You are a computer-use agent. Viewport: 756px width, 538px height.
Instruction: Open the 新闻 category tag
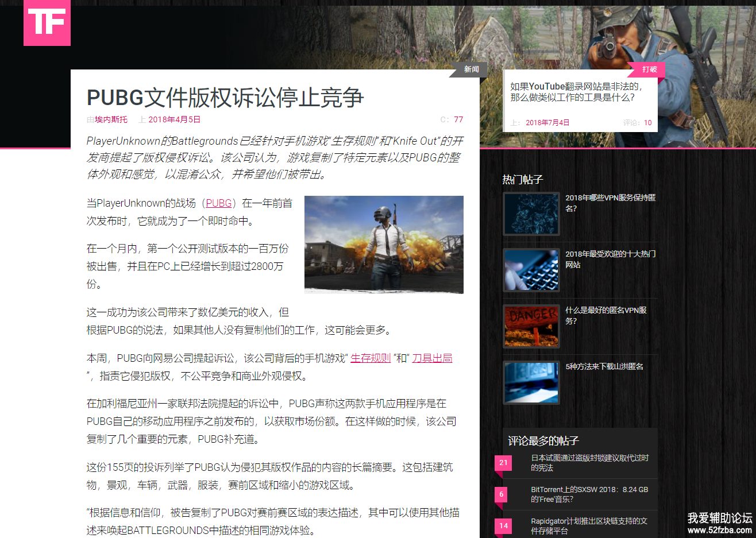471,69
